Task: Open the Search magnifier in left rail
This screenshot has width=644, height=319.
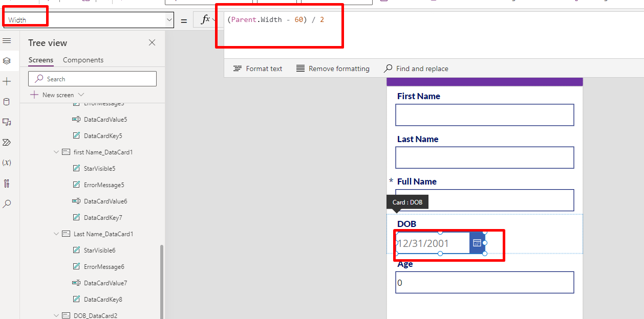Action: coord(7,204)
